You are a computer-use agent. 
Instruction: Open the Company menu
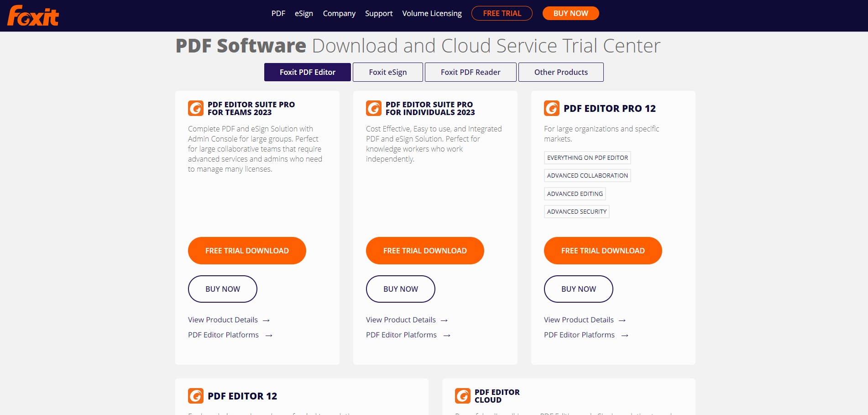click(339, 13)
